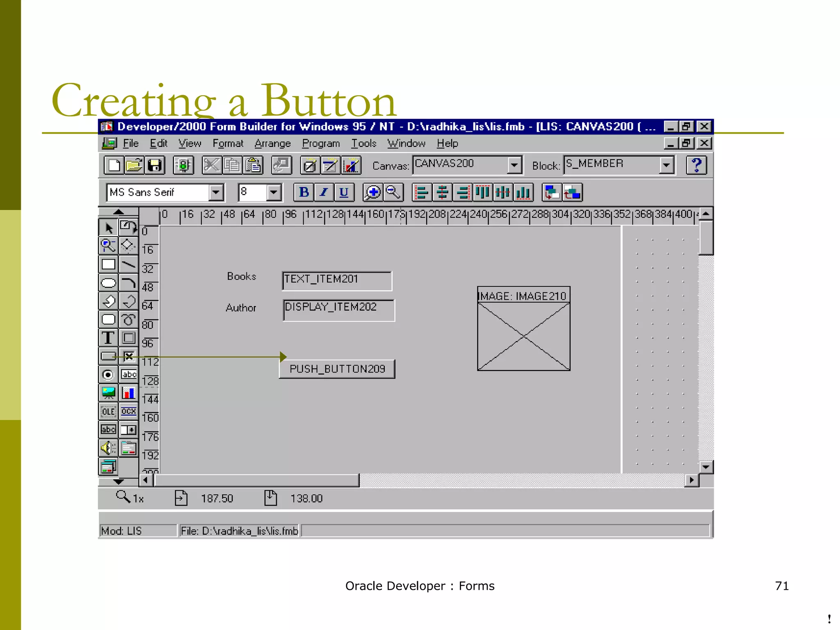The image size is (840, 630).
Task: Open the Arrange menu
Action: tap(272, 144)
